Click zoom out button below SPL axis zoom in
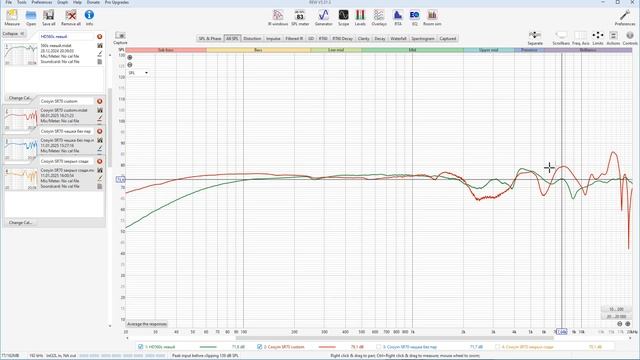Viewport: 640px width, 360px height. (x=130, y=65)
